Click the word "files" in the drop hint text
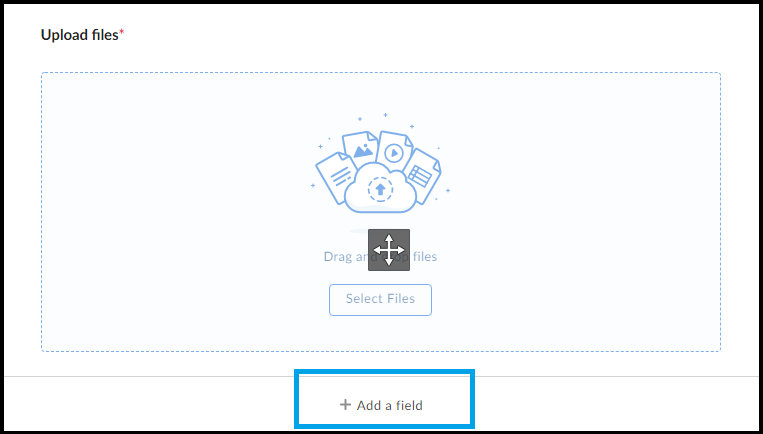This screenshot has height=434, width=763. click(x=425, y=256)
